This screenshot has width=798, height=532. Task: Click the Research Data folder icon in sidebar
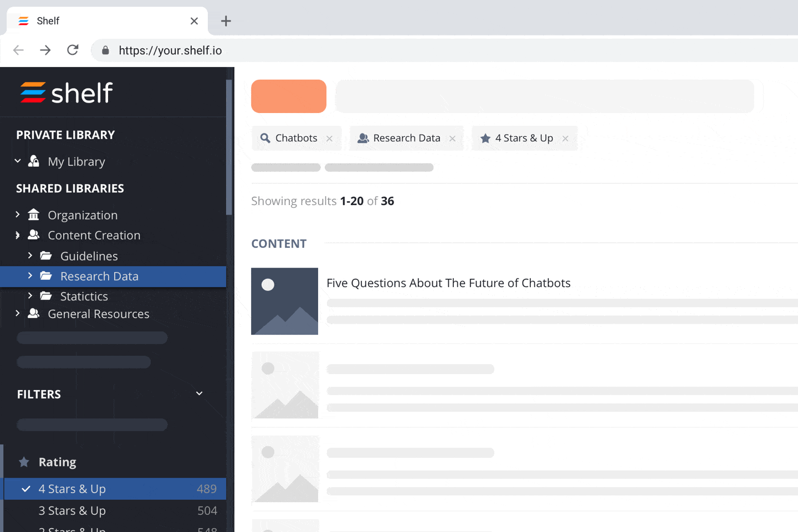tap(46, 275)
